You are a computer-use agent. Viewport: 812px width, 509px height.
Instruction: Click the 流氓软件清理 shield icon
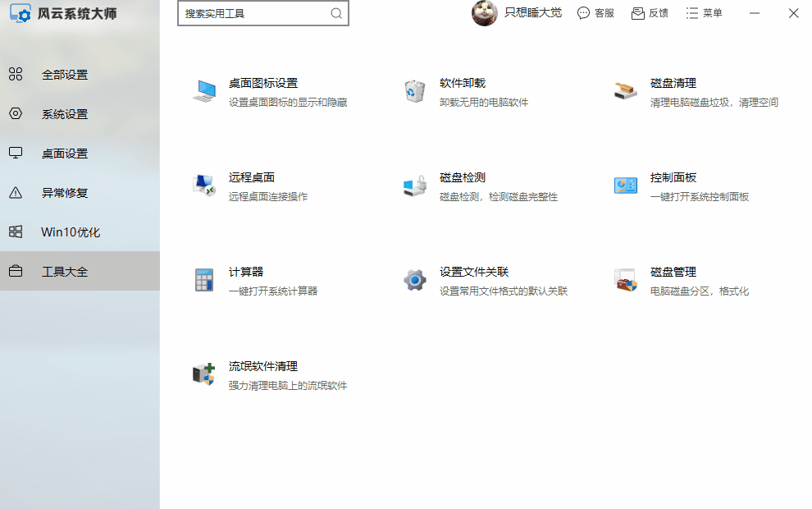[x=204, y=374]
